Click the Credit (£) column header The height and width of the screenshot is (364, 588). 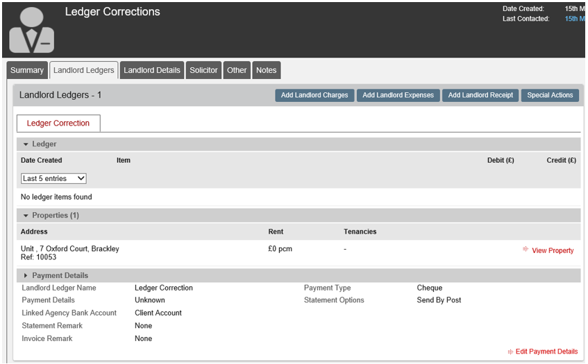click(x=562, y=160)
